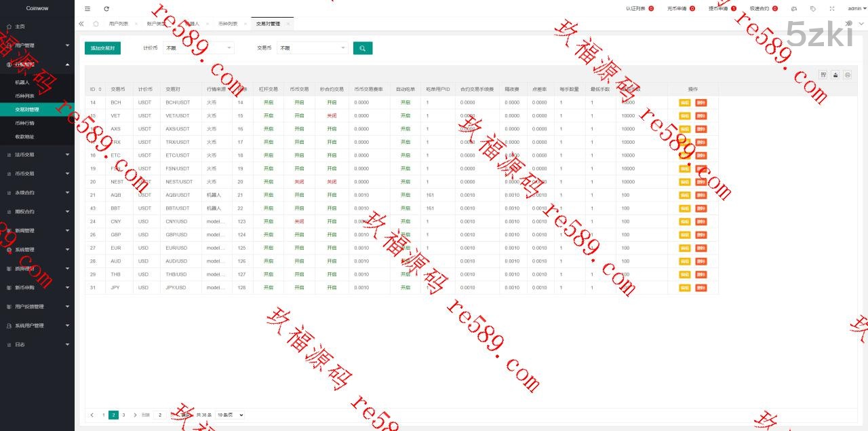868x431 pixels.
Task: Click the refresh icon in the top bar
Action: point(106,9)
